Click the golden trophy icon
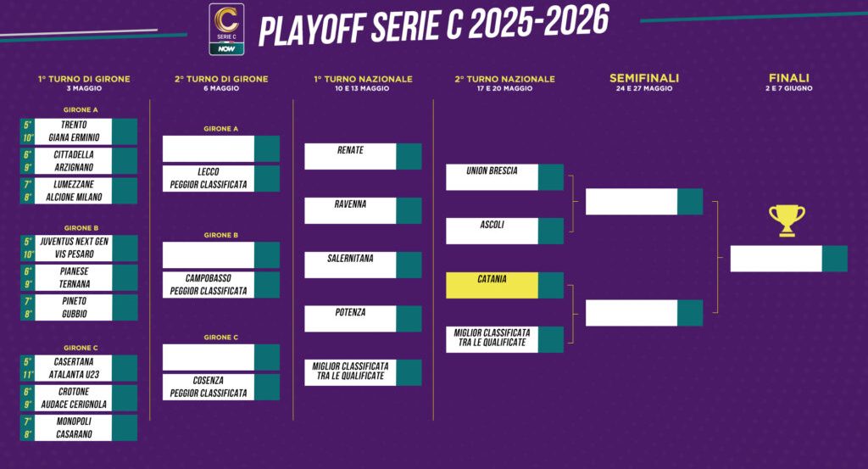This screenshot has width=868, height=469. 787,221
